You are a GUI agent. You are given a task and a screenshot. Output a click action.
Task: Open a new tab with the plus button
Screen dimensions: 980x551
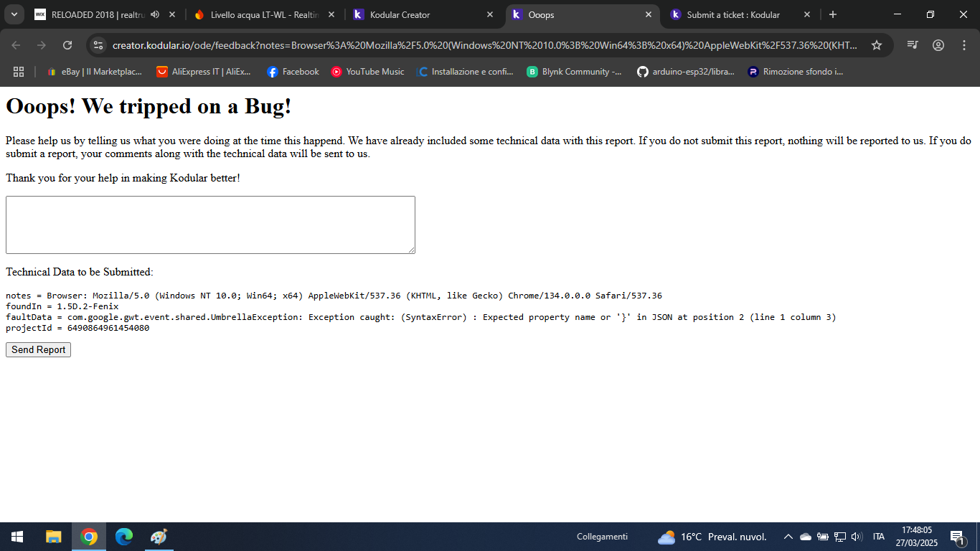tap(832, 14)
